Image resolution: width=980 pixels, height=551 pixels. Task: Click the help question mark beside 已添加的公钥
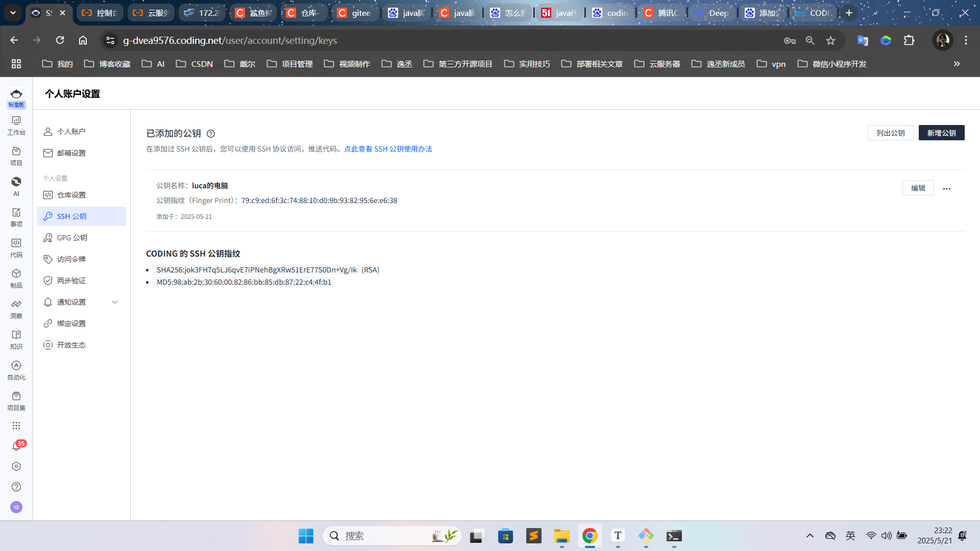(211, 134)
